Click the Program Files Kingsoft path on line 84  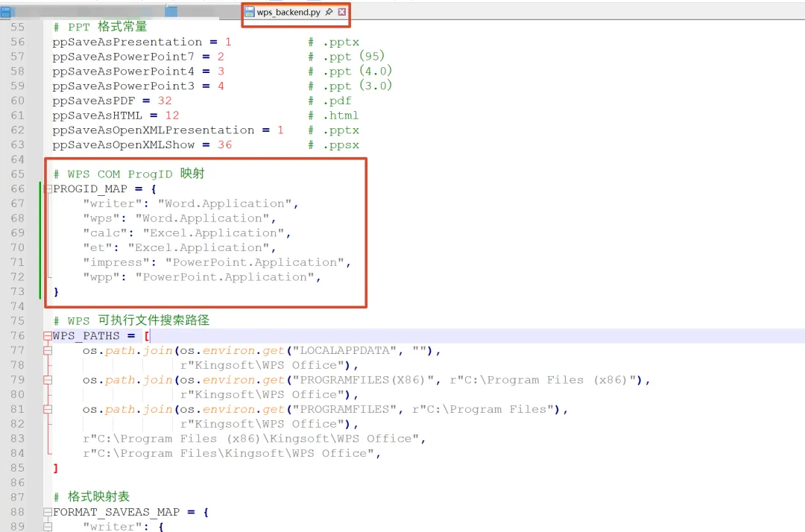pos(229,454)
